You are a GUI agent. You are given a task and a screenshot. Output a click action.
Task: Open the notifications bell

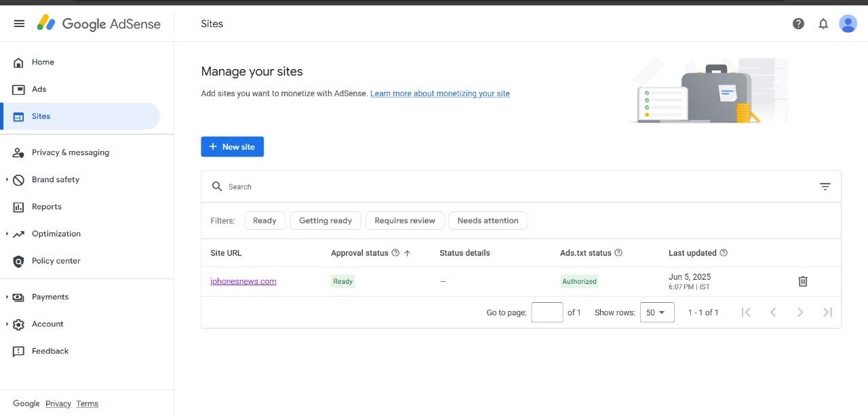[823, 24]
